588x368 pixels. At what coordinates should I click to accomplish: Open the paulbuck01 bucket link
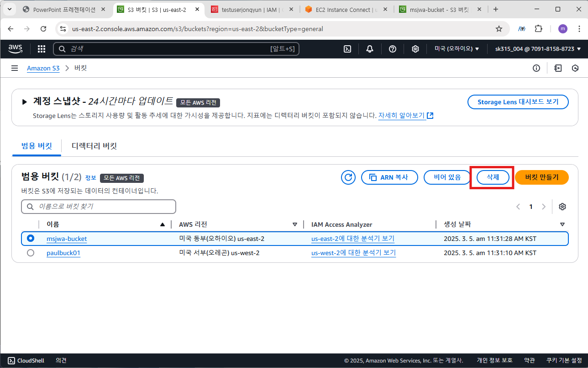[x=63, y=253]
